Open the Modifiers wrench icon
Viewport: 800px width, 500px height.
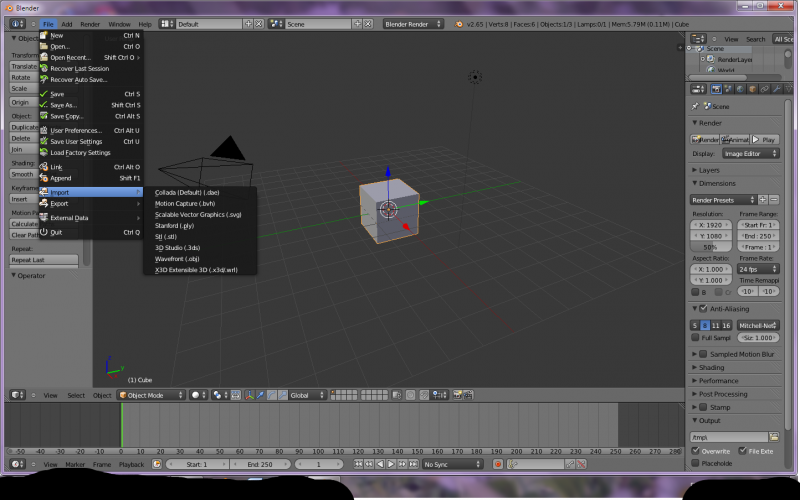click(776, 89)
